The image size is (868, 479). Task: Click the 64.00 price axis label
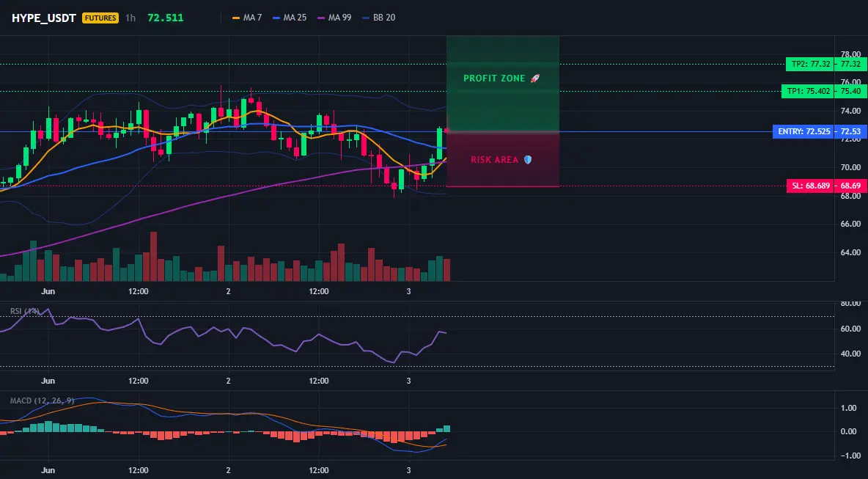(x=851, y=252)
